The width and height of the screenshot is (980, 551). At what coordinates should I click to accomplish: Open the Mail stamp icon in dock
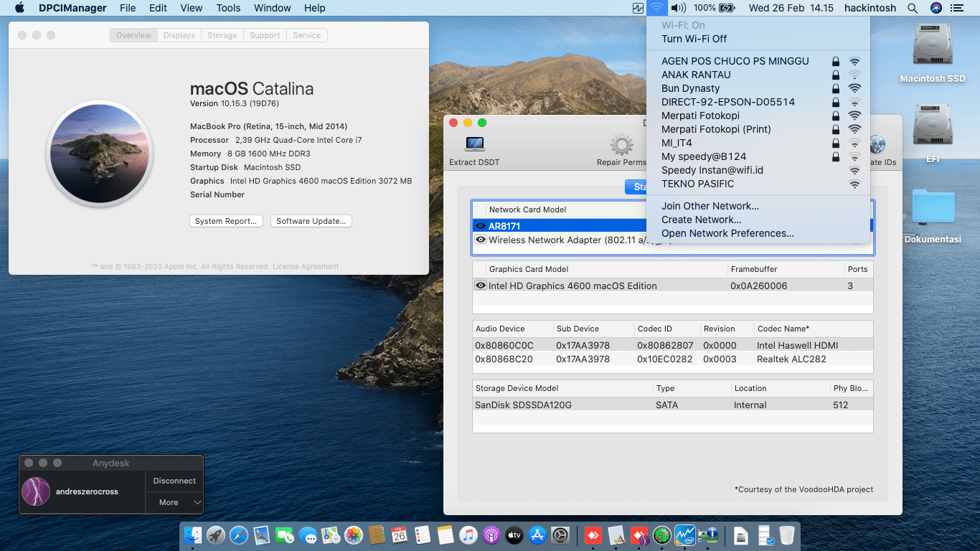261,534
